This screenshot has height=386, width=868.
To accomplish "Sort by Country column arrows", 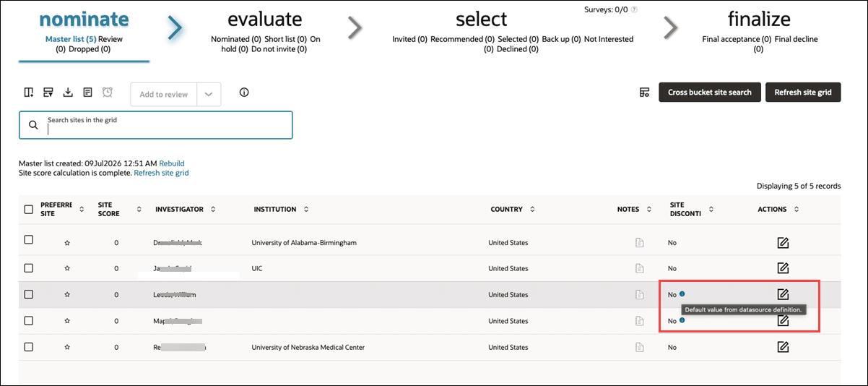I will coord(532,210).
